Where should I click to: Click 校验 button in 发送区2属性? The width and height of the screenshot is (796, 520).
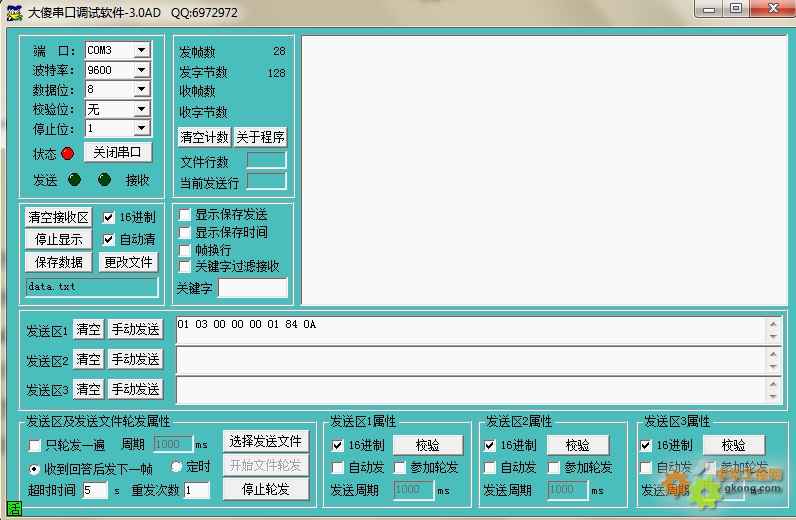(578, 445)
